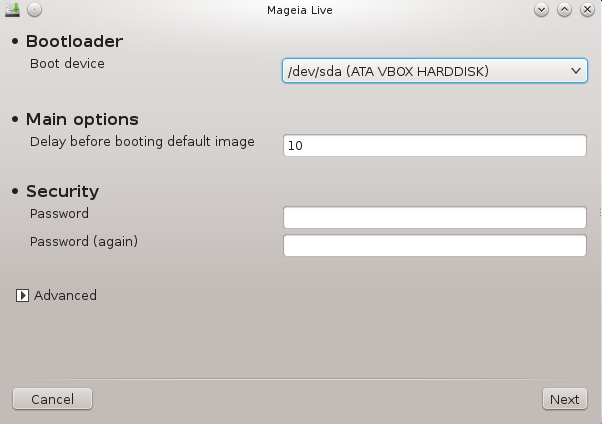Cancel the bootloader setup

pos(52,399)
